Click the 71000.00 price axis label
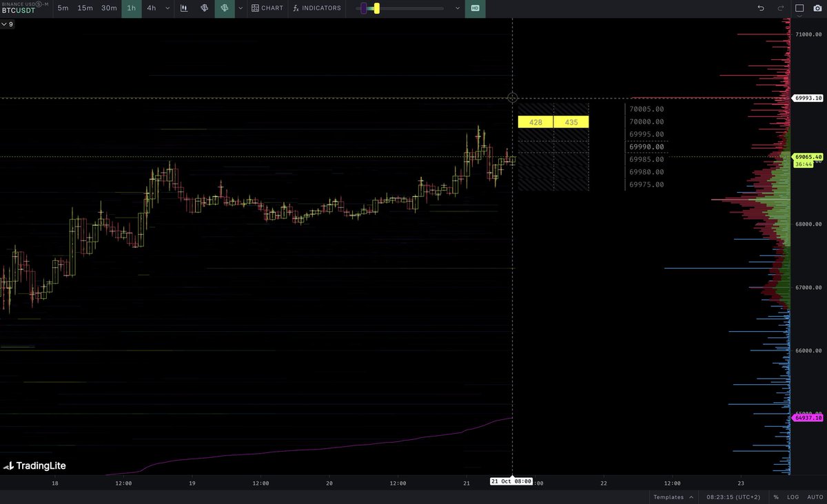 coord(808,34)
